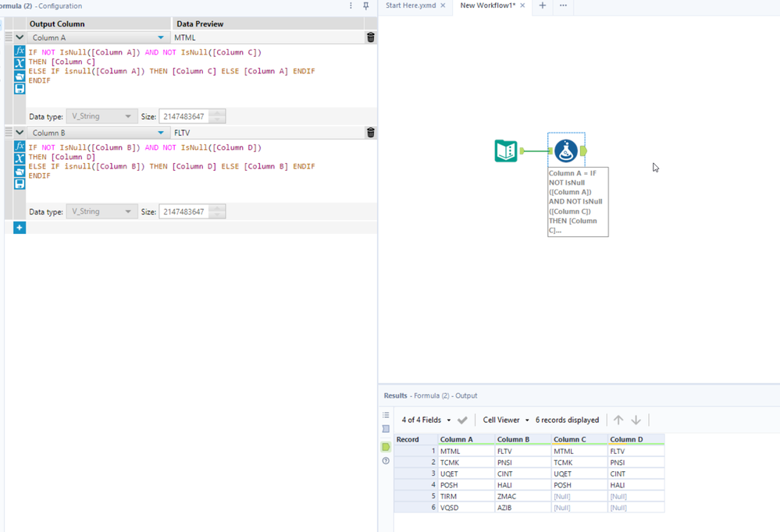This screenshot has width=780, height=532.
Task: Select cell MTML in Column A
Action: 466,452
